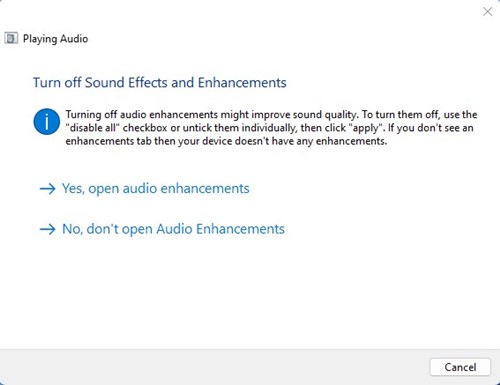Click the Cancel button
Screen dimensions: 500x385
460,367
